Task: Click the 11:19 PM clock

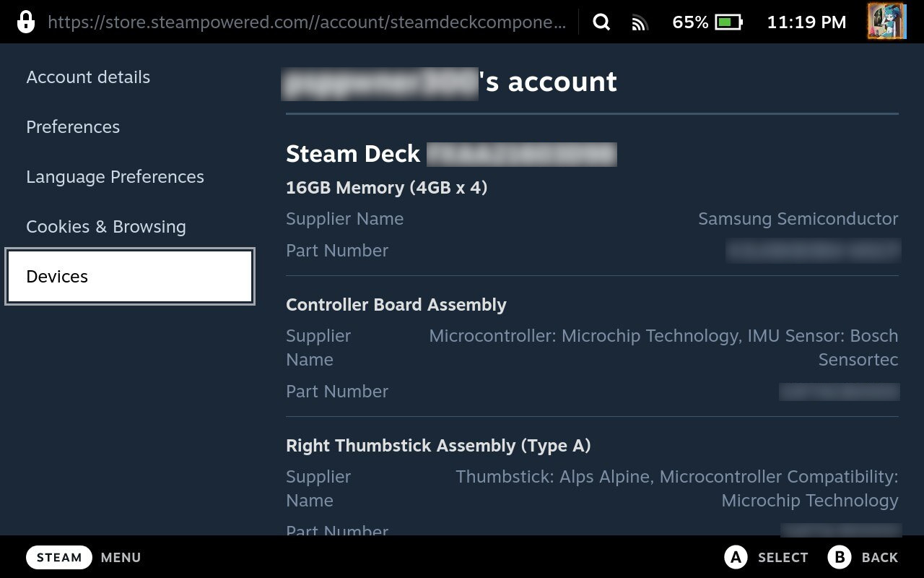Action: tap(806, 22)
